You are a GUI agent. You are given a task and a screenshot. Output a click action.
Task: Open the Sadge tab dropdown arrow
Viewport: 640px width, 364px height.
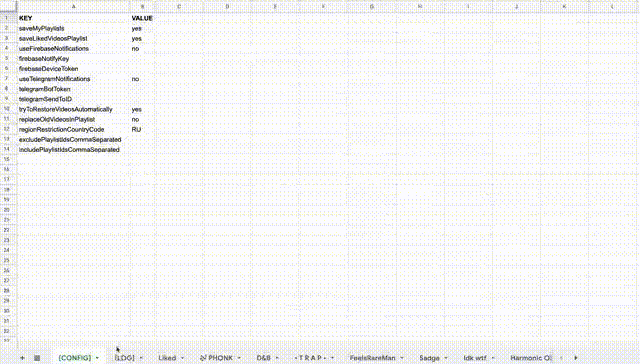coord(446,358)
